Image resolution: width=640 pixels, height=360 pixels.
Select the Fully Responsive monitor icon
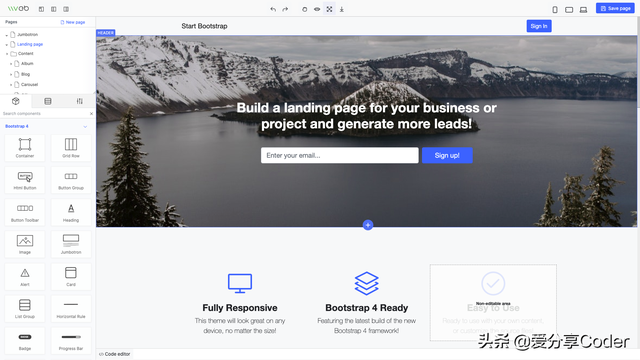point(240,283)
